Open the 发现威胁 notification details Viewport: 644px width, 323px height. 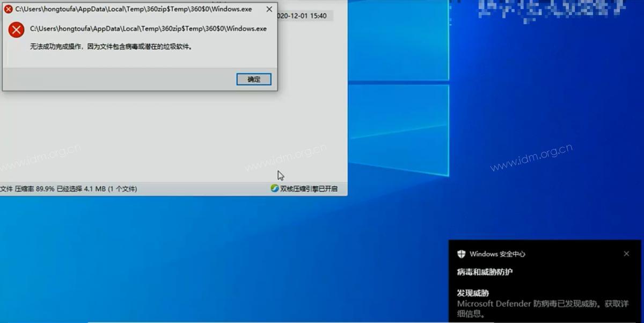473,293
